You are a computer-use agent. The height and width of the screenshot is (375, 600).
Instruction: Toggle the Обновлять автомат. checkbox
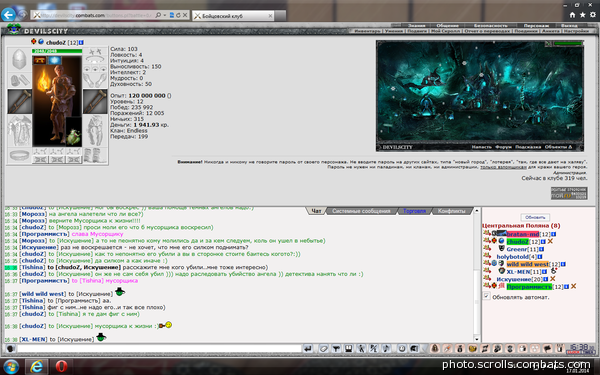[x=486, y=296]
